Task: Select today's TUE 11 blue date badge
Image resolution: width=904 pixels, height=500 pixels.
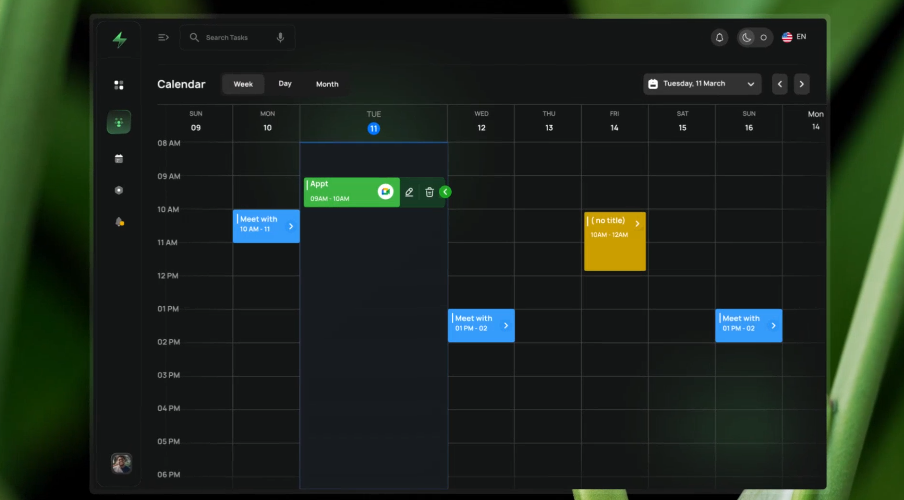Action: click(x=374, y=129)
